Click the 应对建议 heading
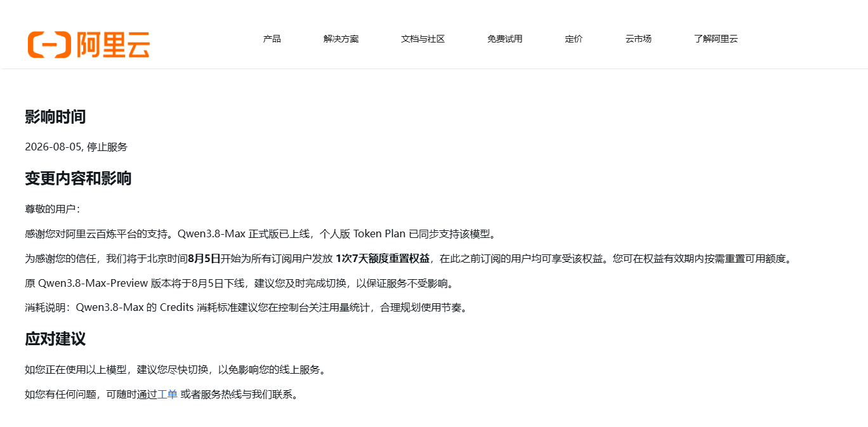The height and width of the screenshot is (427, 868). [x=55, y=339]
